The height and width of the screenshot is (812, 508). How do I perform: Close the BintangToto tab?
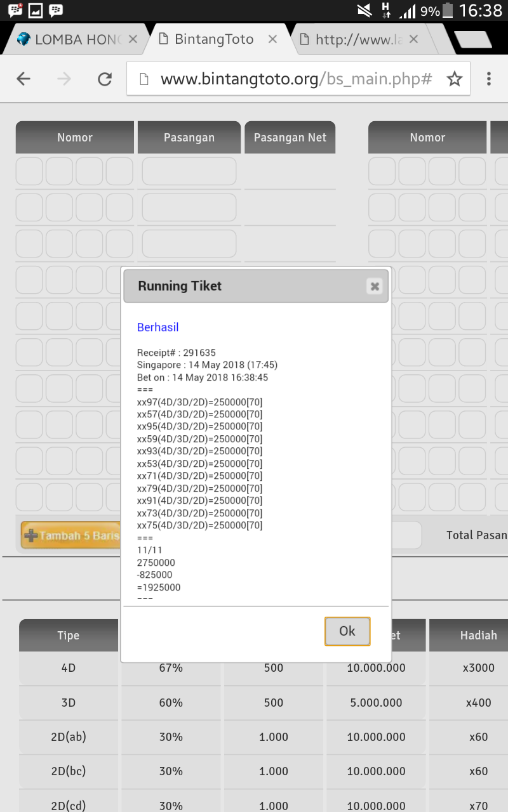tap(272, 39)
